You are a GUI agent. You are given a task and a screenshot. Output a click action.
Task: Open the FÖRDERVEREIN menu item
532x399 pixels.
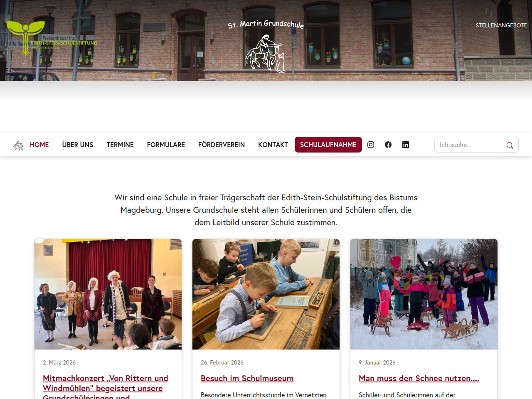[x=222, y=145]
